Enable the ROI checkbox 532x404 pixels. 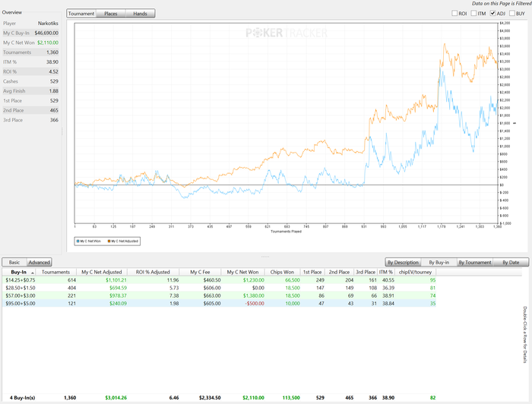click(454, 13)
